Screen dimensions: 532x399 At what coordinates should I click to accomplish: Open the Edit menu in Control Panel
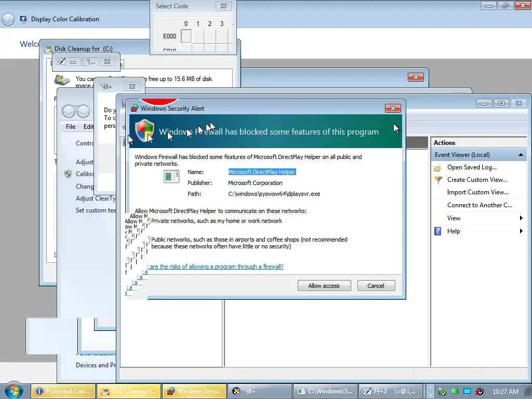point(88,127)
